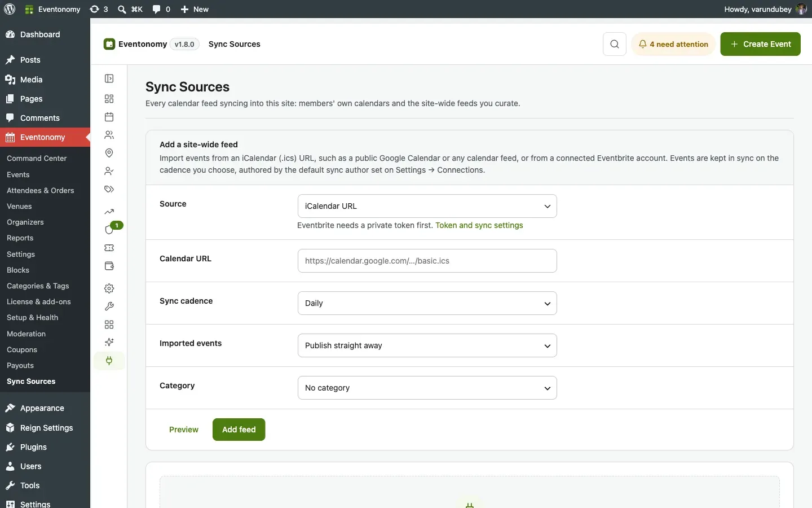The image size is (812, 508).
Task: Click the Preview button
Action: [184, 430]
